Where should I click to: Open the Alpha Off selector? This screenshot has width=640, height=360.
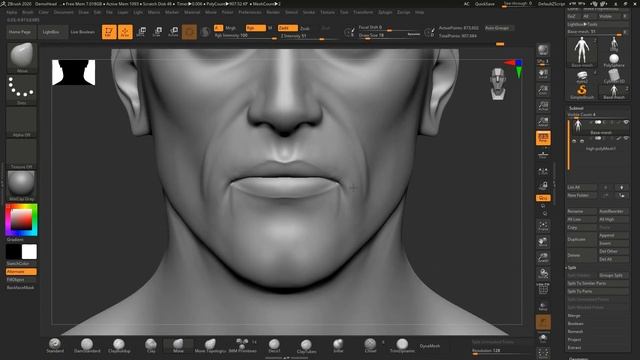point(22,122)
